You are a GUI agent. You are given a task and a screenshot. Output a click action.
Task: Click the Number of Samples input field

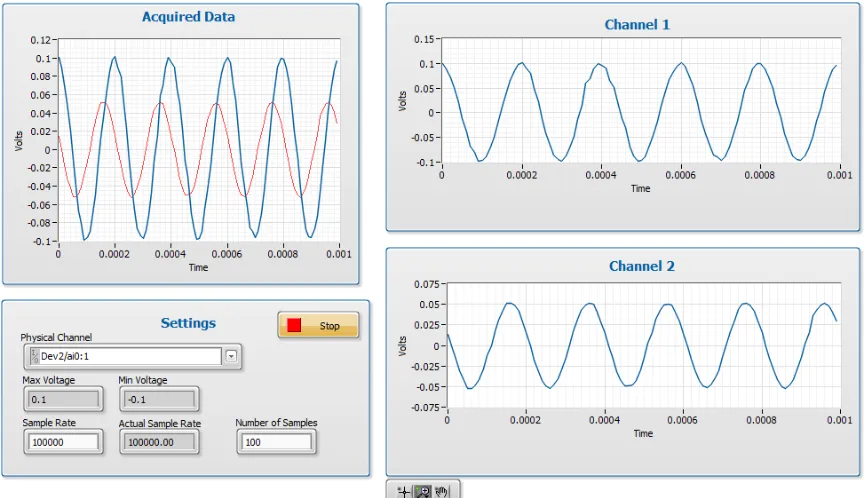coord(276,442)
